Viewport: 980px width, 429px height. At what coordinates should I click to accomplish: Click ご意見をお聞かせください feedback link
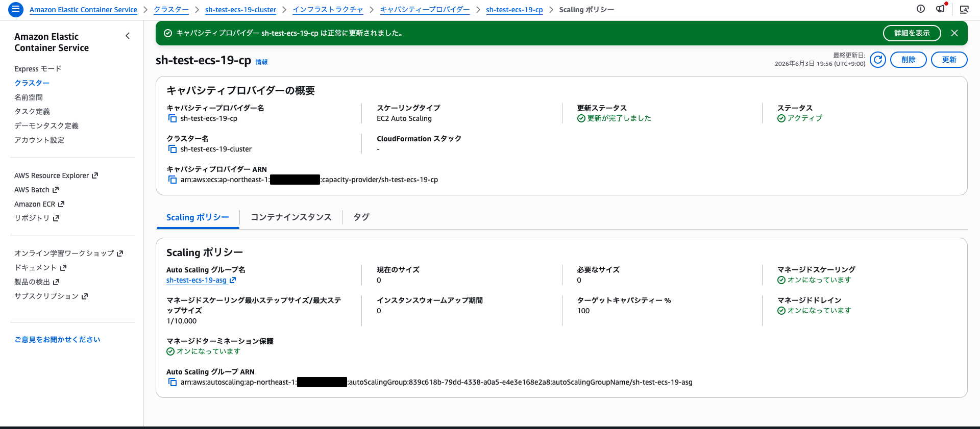(57, 339)
